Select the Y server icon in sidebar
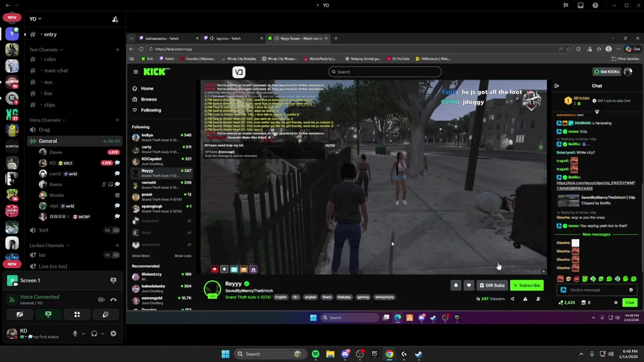This screenshot has width=644, height=362. (x=12, y=34)
